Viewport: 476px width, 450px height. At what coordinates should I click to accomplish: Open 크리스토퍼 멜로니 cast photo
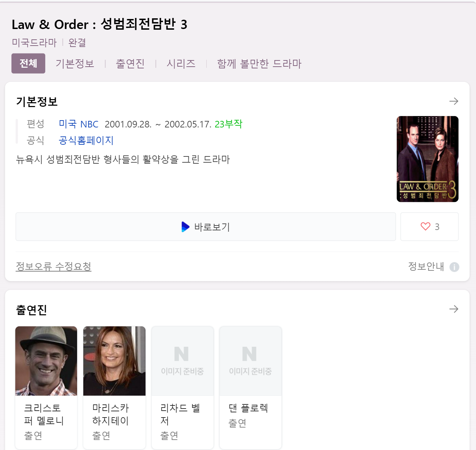click(x=46, y=361)
